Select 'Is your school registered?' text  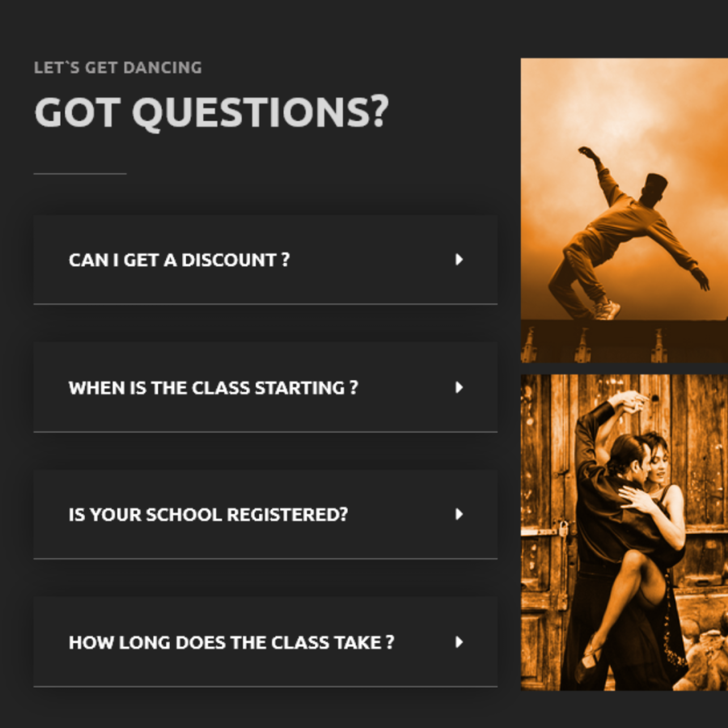click(209, 514)
